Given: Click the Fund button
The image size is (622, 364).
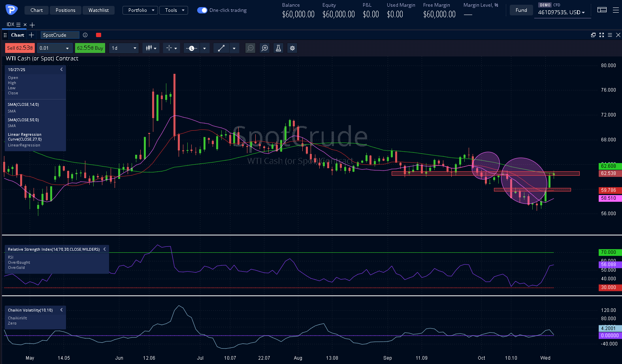Looking at the screenshot, I should coord(521,10).
